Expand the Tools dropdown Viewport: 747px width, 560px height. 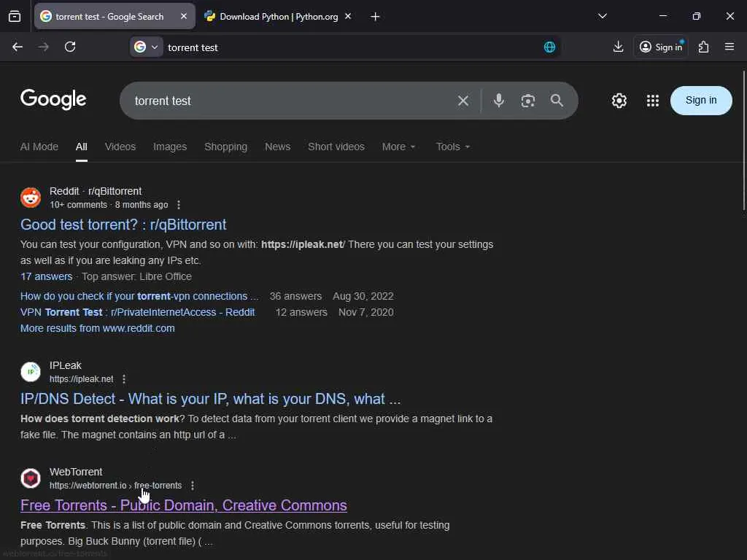(x=452, y=147)
